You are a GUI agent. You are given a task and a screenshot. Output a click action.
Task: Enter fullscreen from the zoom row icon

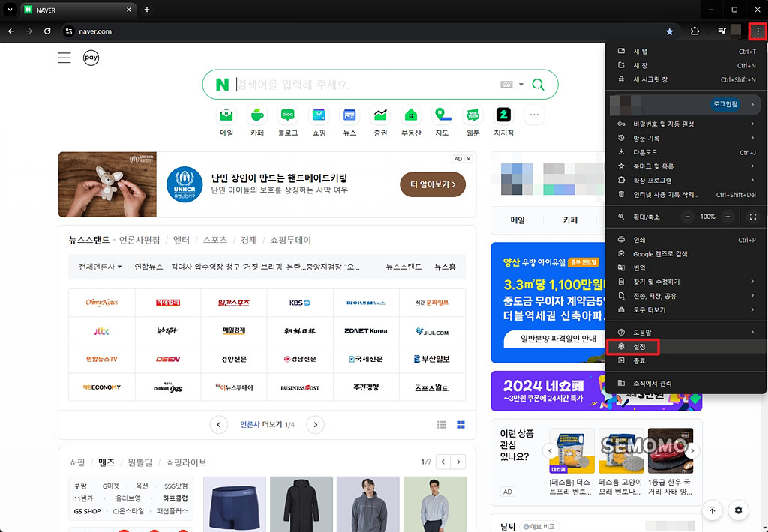pos(753,217)
